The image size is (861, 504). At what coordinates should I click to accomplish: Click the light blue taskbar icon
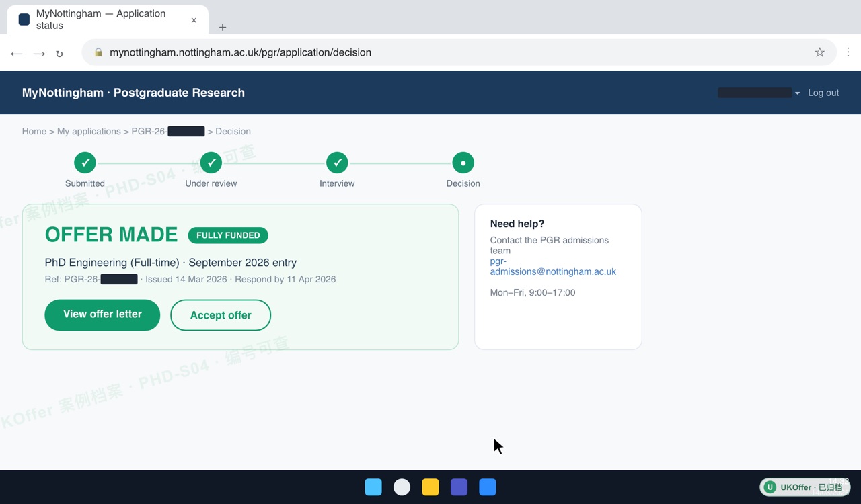(x=373, y=487)
